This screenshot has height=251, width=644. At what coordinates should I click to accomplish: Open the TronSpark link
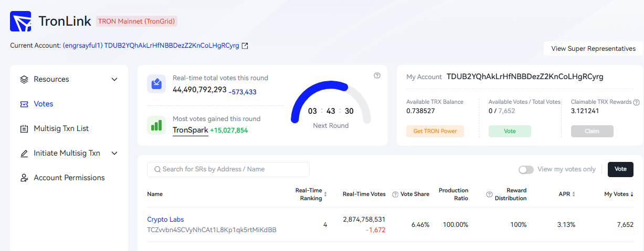[x=191, y=130]
